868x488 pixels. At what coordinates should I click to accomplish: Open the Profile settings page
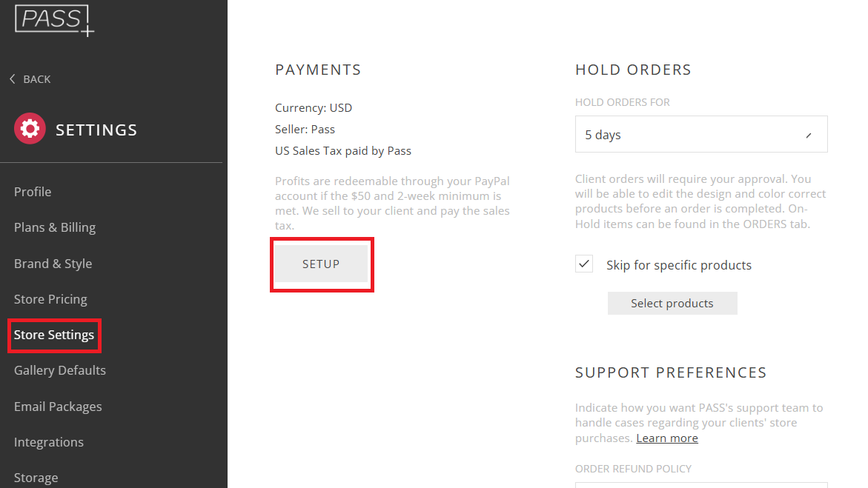(33, 192)
